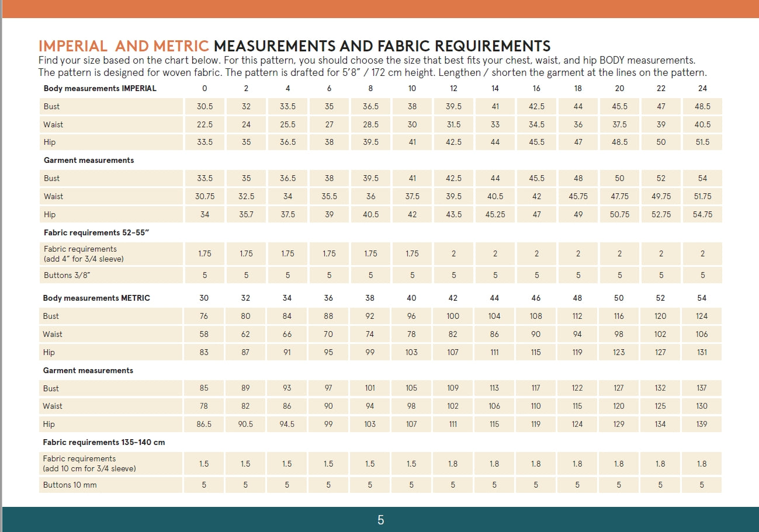This screenshot has height=532, width=759.
Task: Click the '(add 10 cm for 3/4 sleeve)' label
Action: click(88, 468)
